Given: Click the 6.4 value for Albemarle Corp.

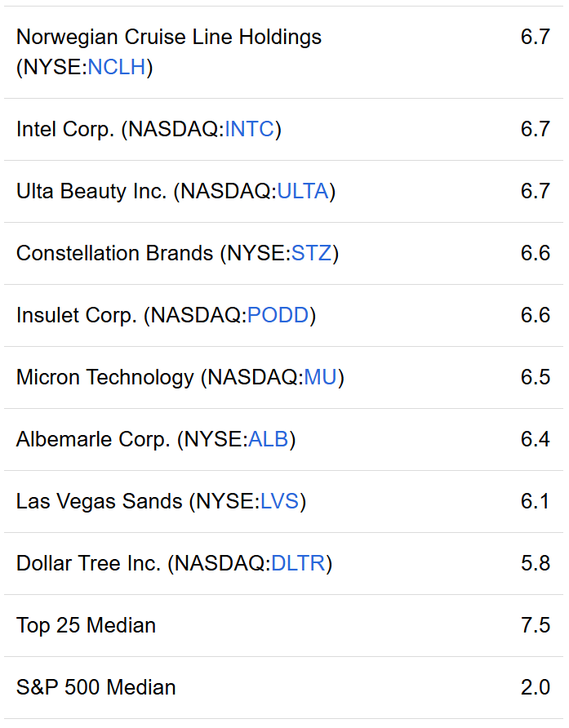Looking at the screenshot, I should click(x=535, y=439).
